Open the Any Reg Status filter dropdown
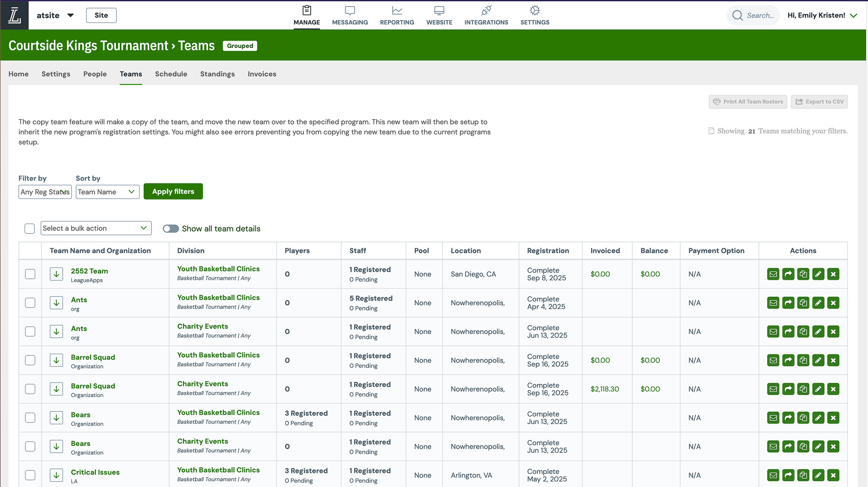Image resolution: width=868 pixels, height=487 pixels. coord(45,192)
